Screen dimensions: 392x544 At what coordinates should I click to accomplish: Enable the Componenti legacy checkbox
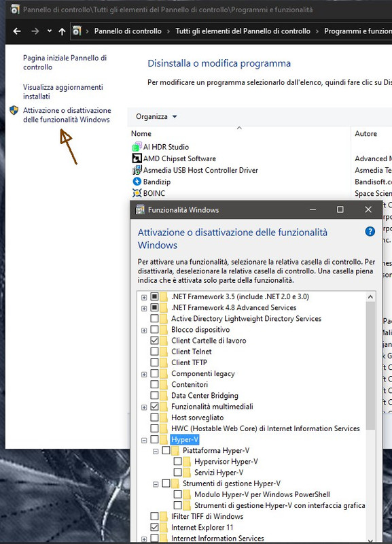click(155, 373)
